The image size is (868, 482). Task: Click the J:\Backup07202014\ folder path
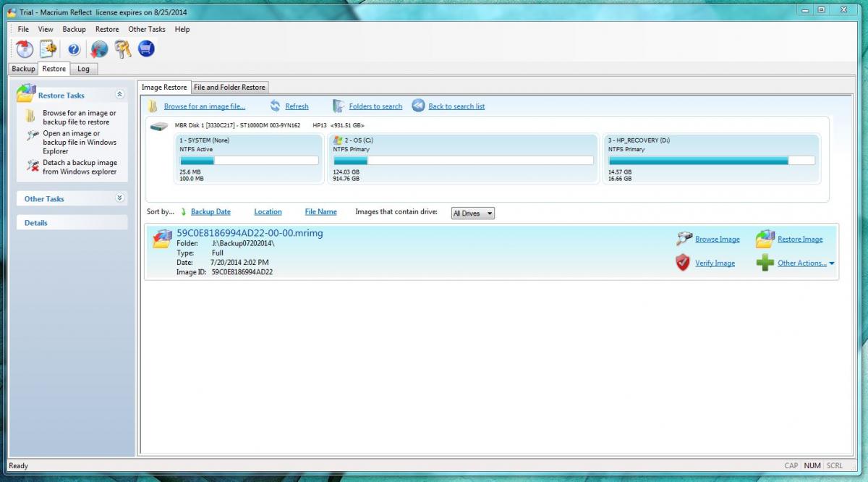pos(243,243)
